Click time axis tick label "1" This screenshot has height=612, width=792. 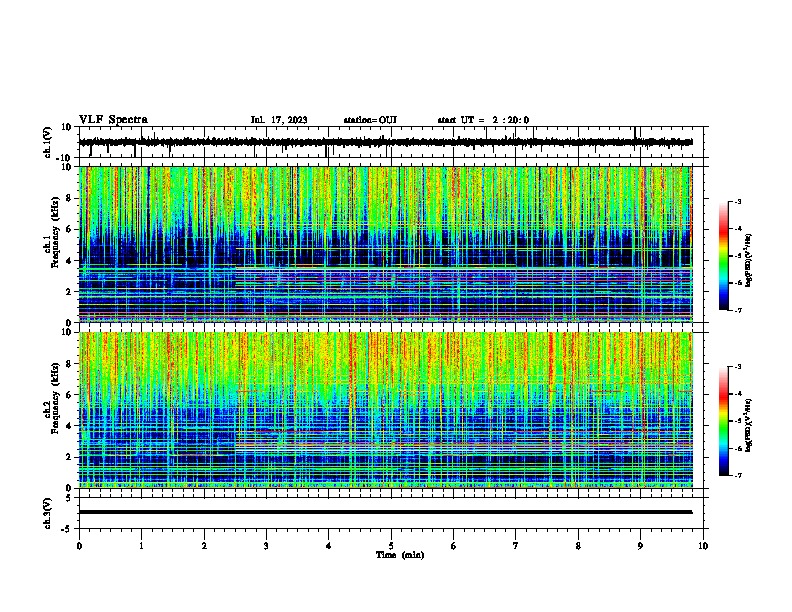point(141,546)
